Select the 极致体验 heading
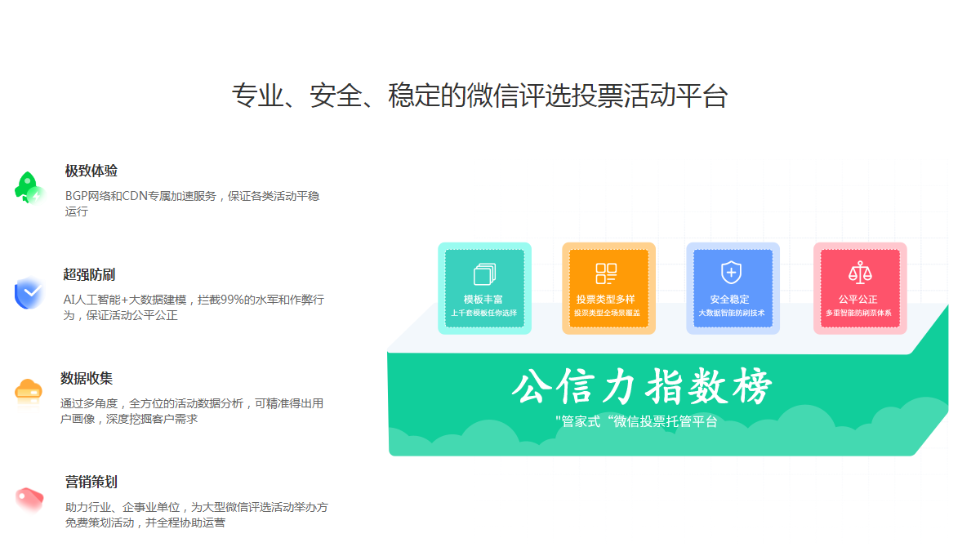 click(91, 171)
